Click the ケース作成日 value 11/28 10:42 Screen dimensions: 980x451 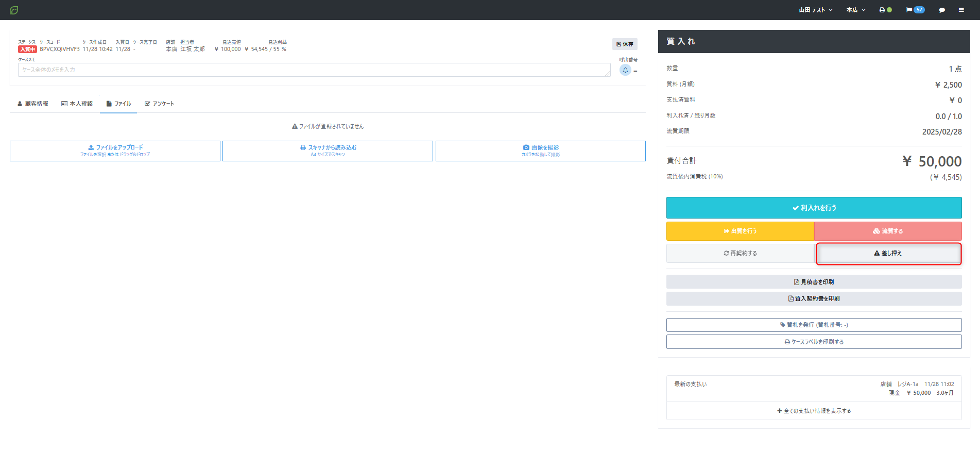[97, 49]
